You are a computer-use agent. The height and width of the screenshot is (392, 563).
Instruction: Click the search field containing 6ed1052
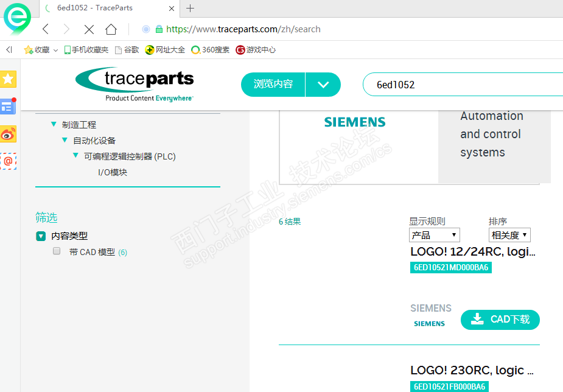click(x=463, y=85)
